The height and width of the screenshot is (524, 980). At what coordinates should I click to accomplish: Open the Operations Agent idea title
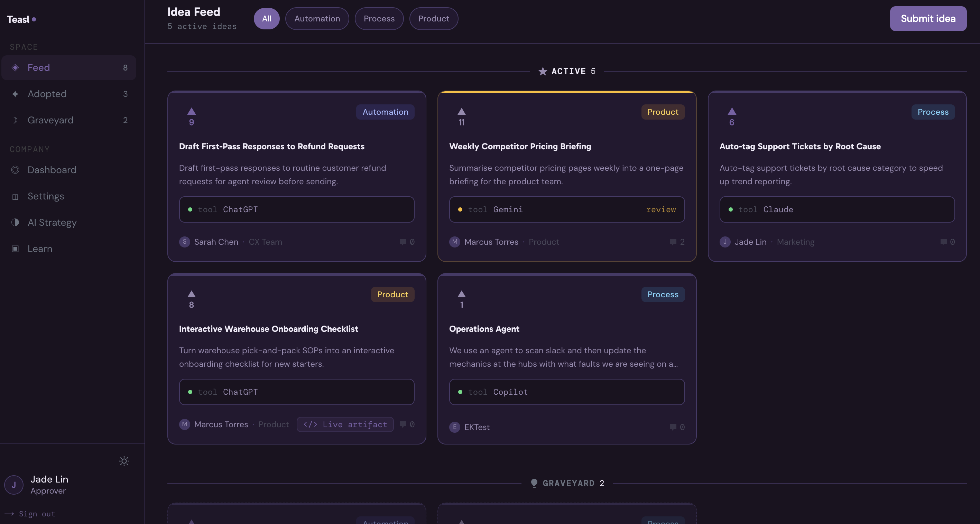tap(484, 329)
